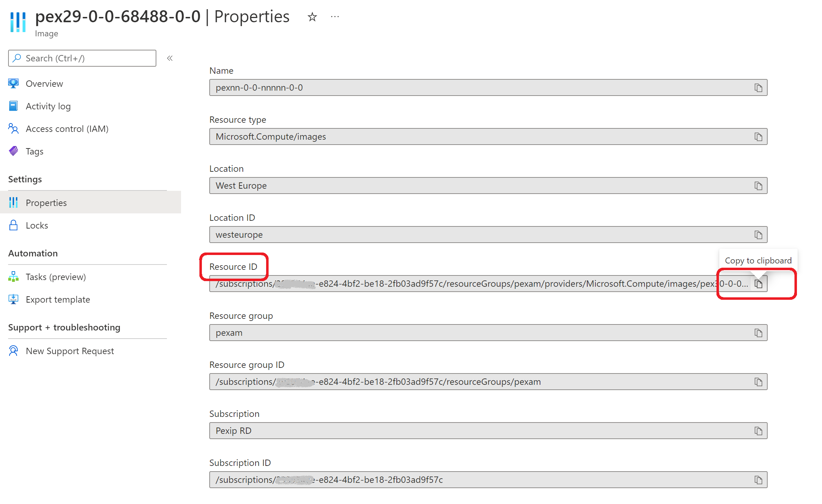Open the Locks settings page
Screen dimensions: 822x504
(37, 225)
